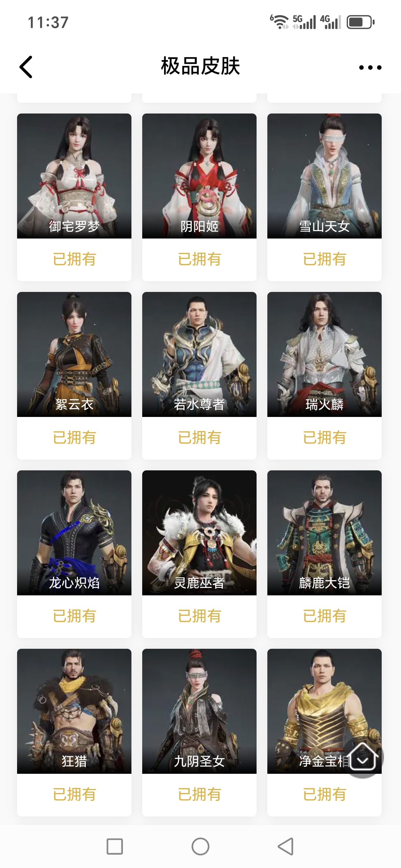Select the 絮云衣 skin image
The width and height of the screenshot is (401, 868).
pyautogui.click(x=74, y=354)
